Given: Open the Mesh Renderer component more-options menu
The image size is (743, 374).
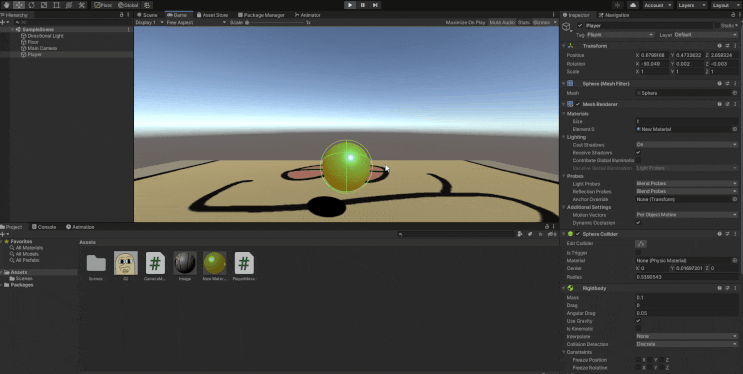Looking at the screenshot, I should pyautogui.click(x=735, y=104).
